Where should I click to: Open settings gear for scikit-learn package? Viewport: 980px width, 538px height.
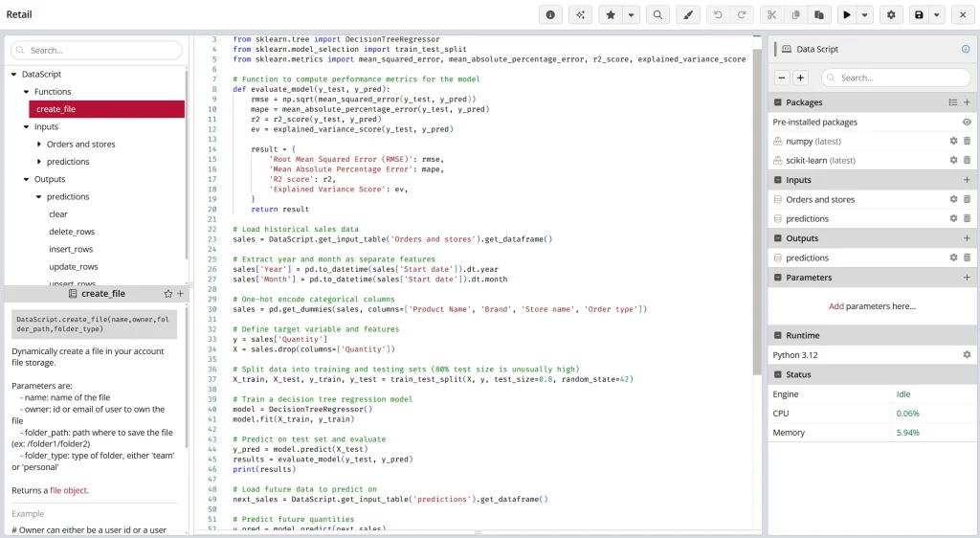pos(954,160)
